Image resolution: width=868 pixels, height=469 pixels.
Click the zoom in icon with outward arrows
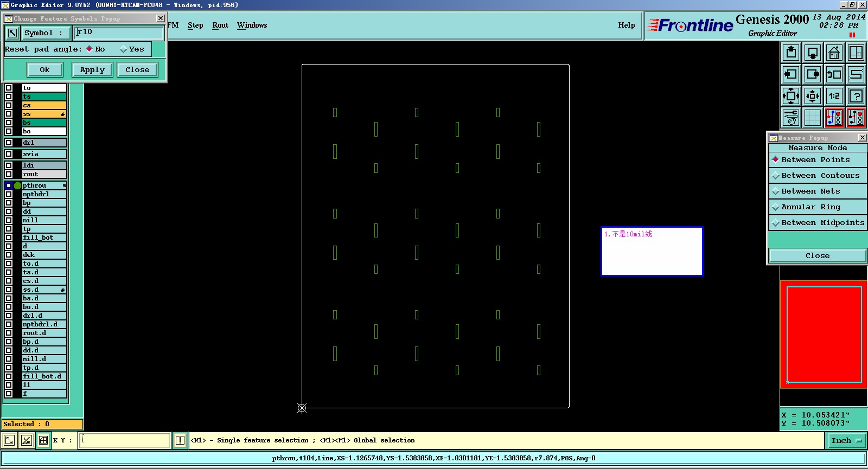click(x=791, y=96)
